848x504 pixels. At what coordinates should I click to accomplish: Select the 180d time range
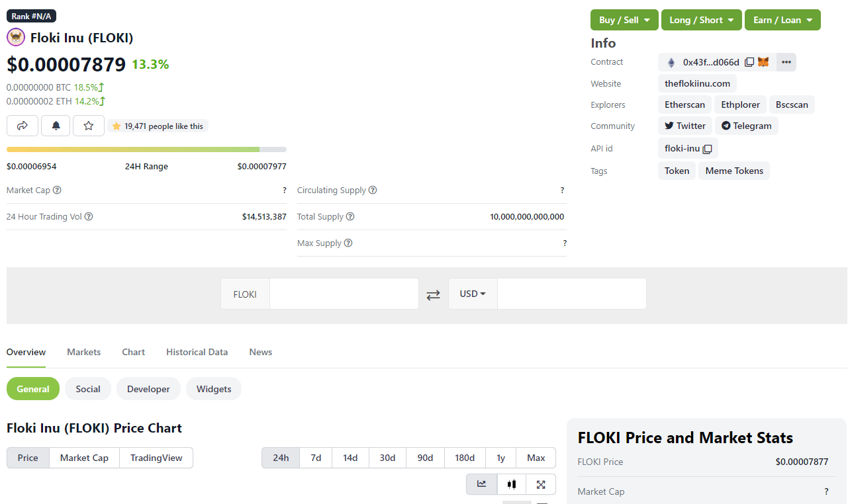465,458
